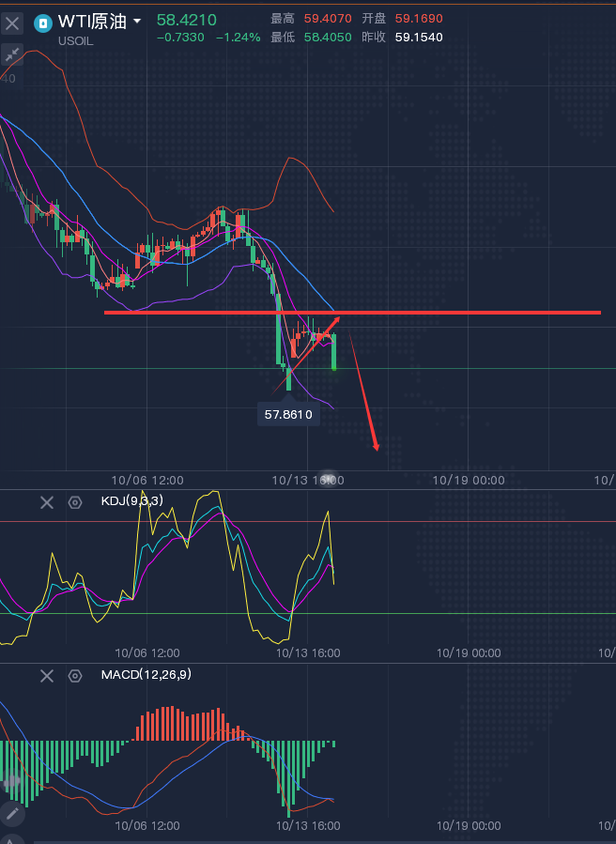
Task: Remove the MACD indicator panel
Action: pos(47,675)
